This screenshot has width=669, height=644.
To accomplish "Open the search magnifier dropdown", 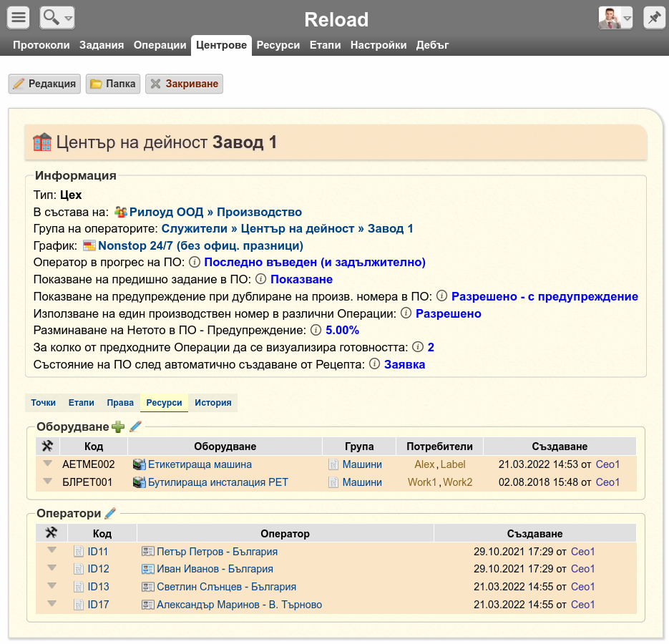I will point(57,18).
